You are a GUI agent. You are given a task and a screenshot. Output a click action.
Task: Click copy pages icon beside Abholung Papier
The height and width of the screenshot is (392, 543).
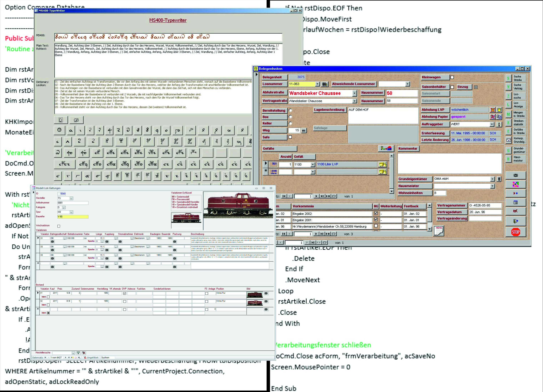(499, 117)
